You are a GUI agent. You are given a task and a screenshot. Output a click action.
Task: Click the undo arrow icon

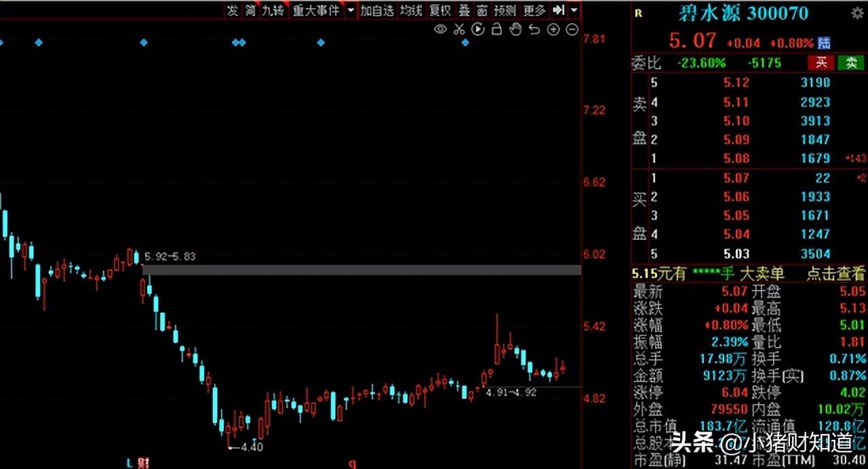click(x=534, y=30)
